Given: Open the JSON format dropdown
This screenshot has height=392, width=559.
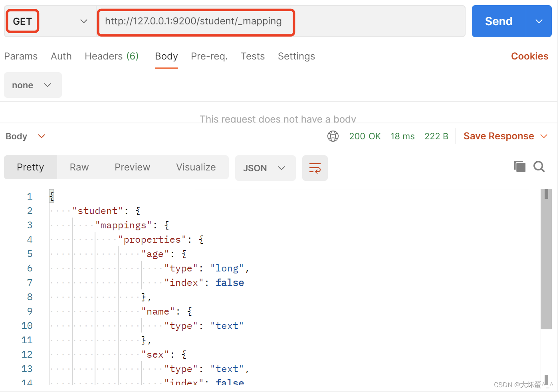Looking at the screenshot, I should tap(265, 168).
